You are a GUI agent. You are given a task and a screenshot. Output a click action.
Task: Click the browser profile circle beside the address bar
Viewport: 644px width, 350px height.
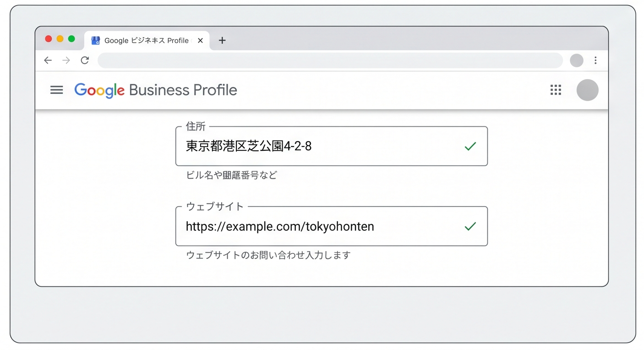[577, 60]
